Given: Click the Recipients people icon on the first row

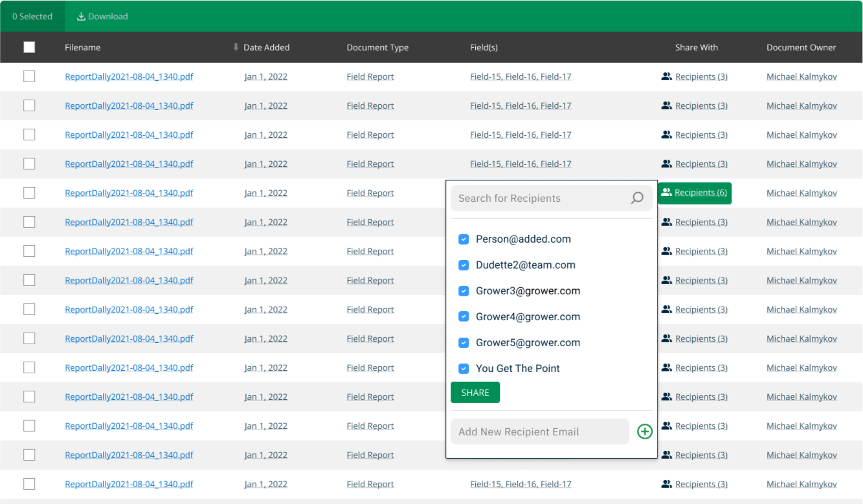Looking at the screenshot, I should (666, 76).
